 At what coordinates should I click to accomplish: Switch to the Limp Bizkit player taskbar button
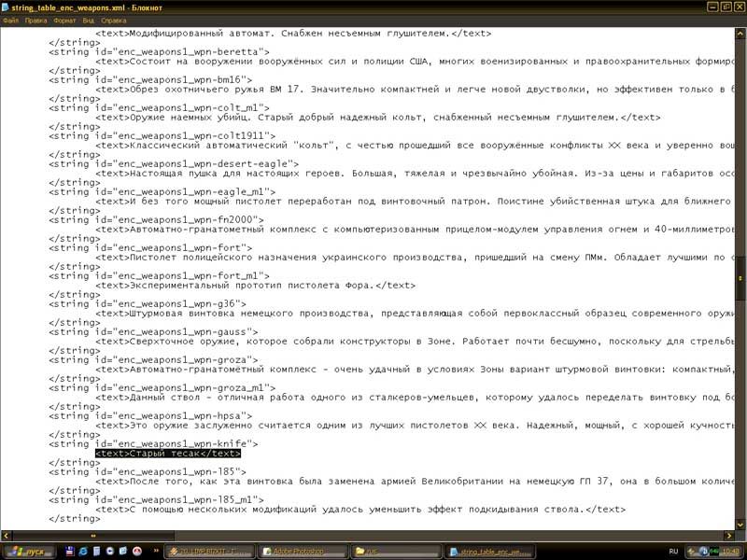pyautogui.click(x=208, y=552)
